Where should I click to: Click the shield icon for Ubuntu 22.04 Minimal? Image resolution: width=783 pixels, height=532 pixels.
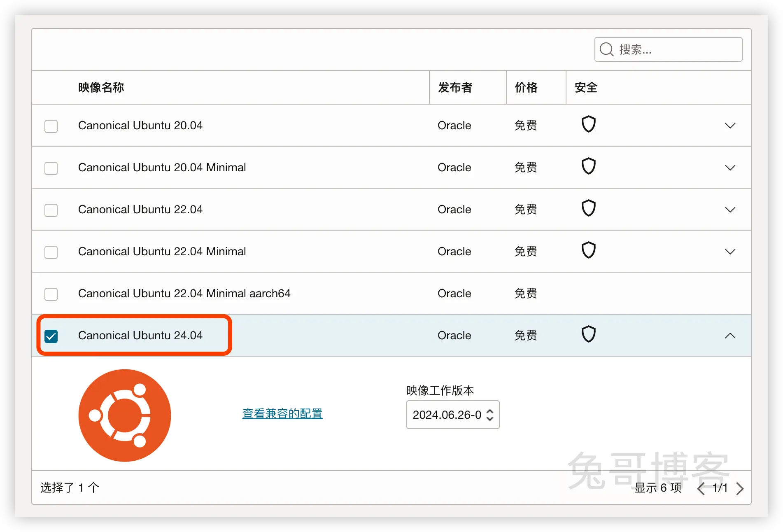click(x=588, y=250)
